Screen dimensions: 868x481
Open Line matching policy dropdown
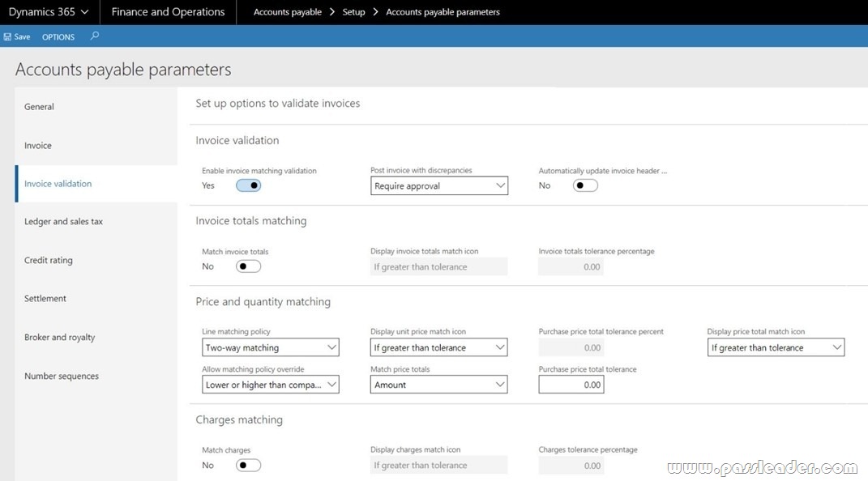(270, 347)
